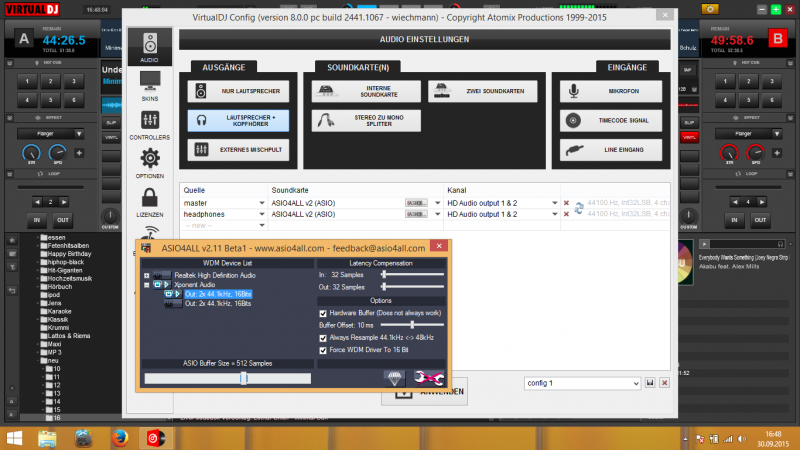Choose Zwei Soundkarten option
Screen dimensions: 800x450
[x=482, y=91]
